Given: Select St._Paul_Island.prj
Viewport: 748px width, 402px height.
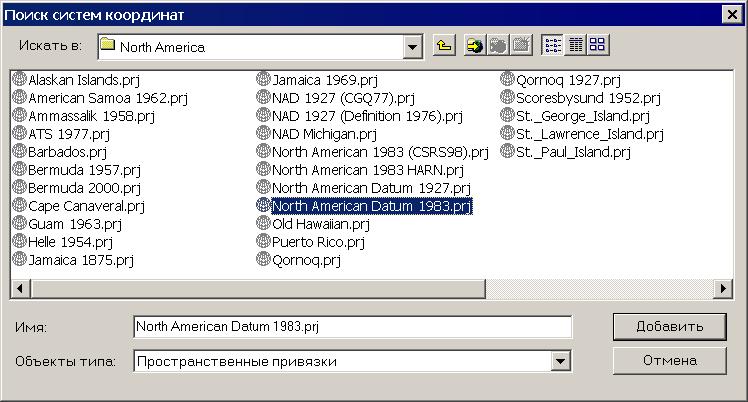Looking at the screenshot, I should point(573,152).
